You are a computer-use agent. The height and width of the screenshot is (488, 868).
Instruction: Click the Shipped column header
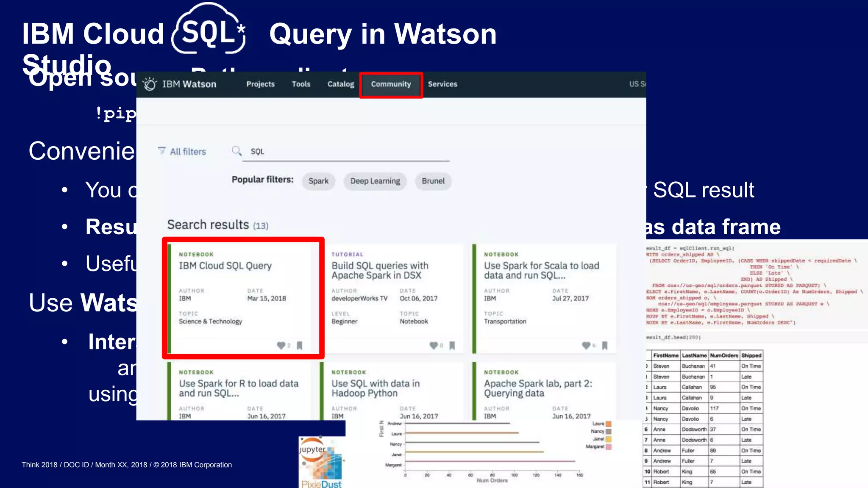click(x=751, y=355)
